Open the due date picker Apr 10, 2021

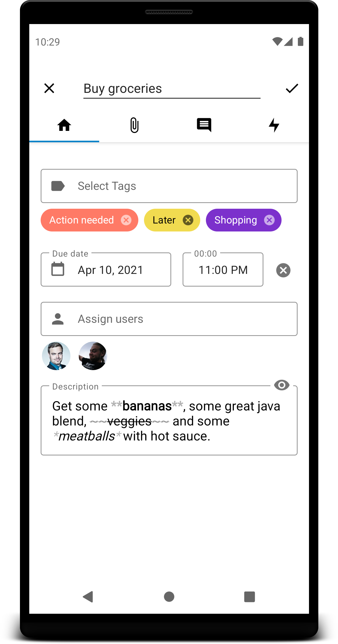pyautogui.click(x=106, y=270)
